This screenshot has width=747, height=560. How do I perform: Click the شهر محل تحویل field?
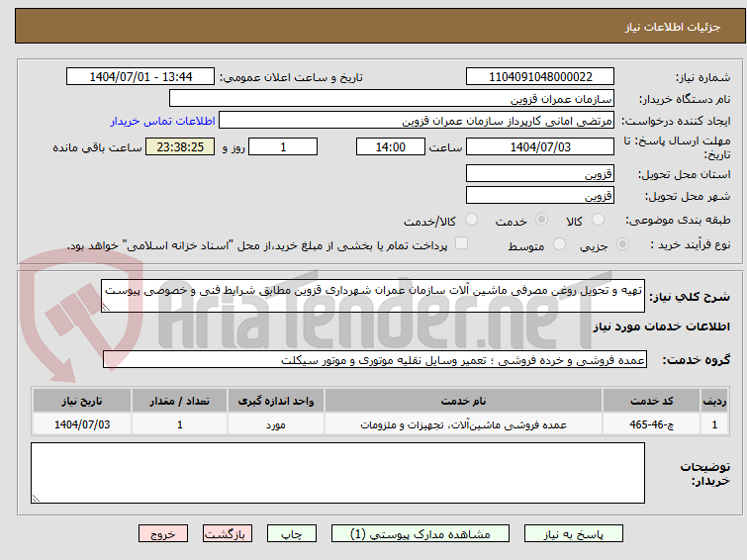pyautogui.click(x=540, y=195)
